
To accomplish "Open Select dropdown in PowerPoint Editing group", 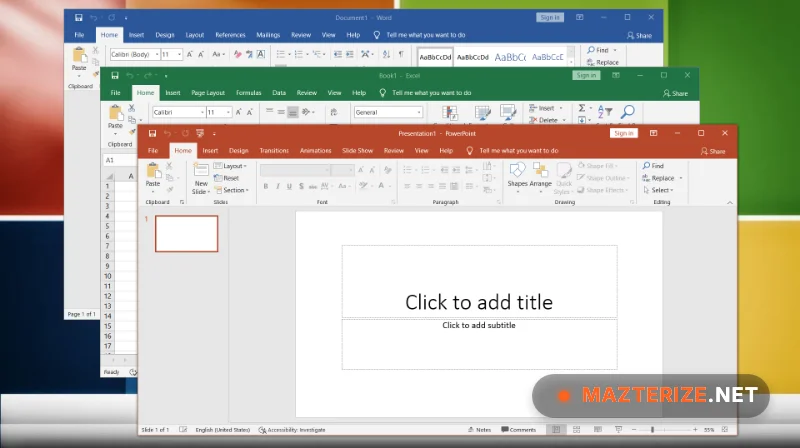I will [x=658, y=190].
